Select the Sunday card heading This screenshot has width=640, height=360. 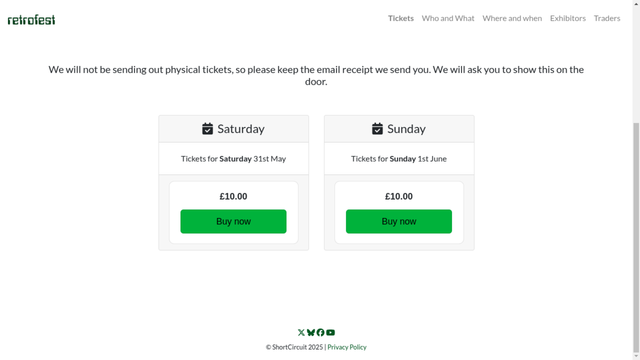click(406, 129)
